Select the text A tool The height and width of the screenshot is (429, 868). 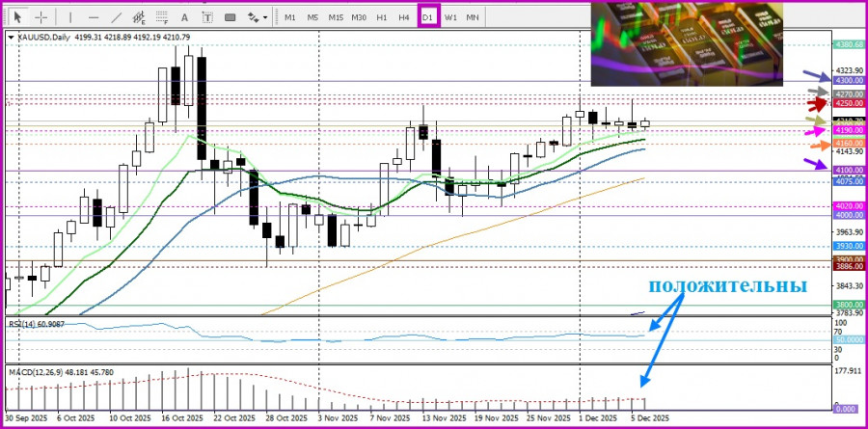pos(185,17)
